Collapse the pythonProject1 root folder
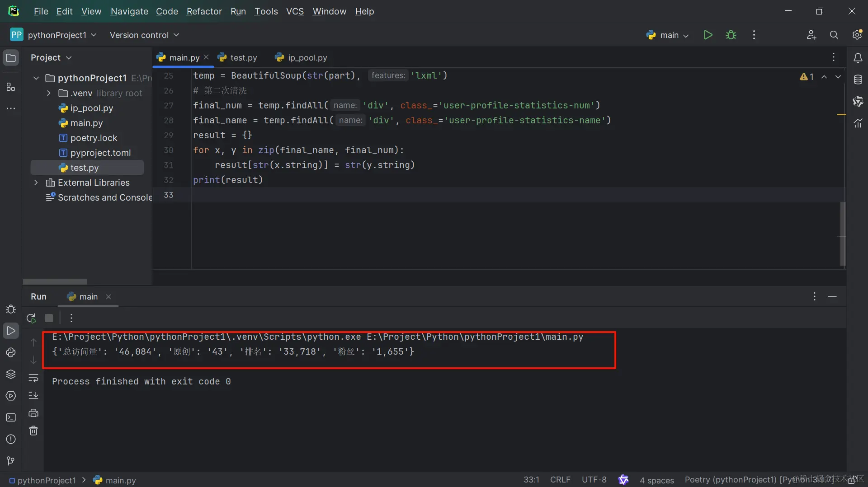Image resolution: width=868 pixels, height=487 pixels. click(36, 78)
